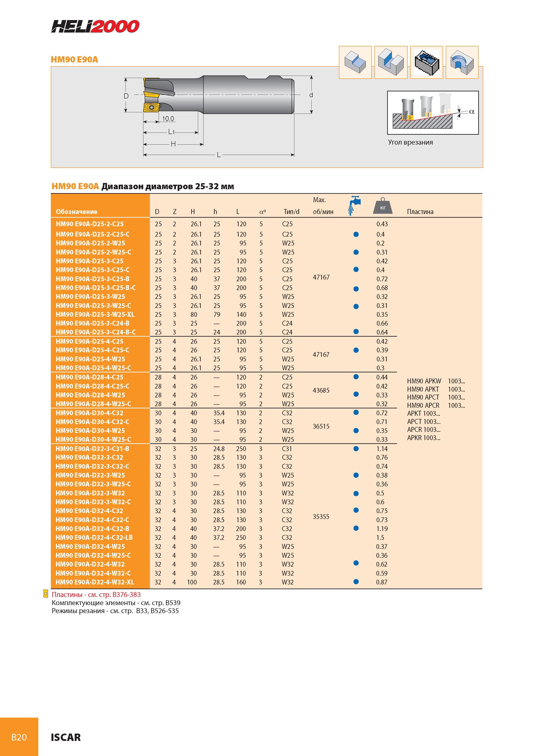The height and width of the screenshot is (756, 534).
Task: Select the shoulder milling application icon
Action: pyautogui.click(x=355, y=62)
